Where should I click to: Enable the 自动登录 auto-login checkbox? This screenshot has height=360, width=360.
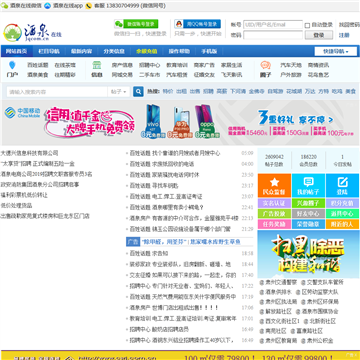tap(307, 25)
